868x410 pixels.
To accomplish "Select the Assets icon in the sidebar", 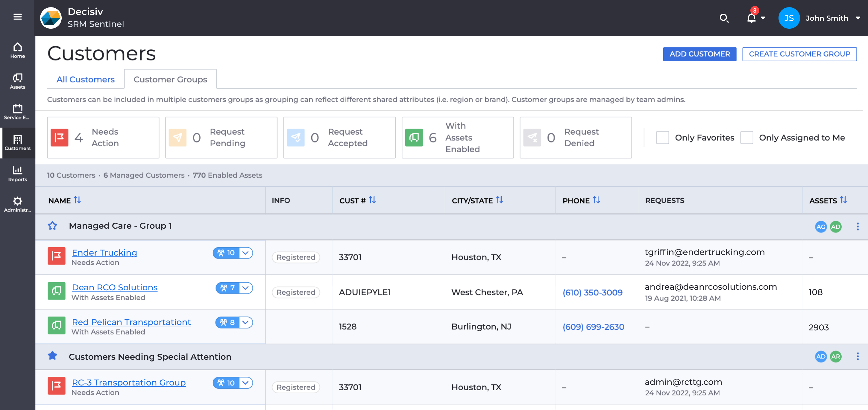I will (17, 81).
